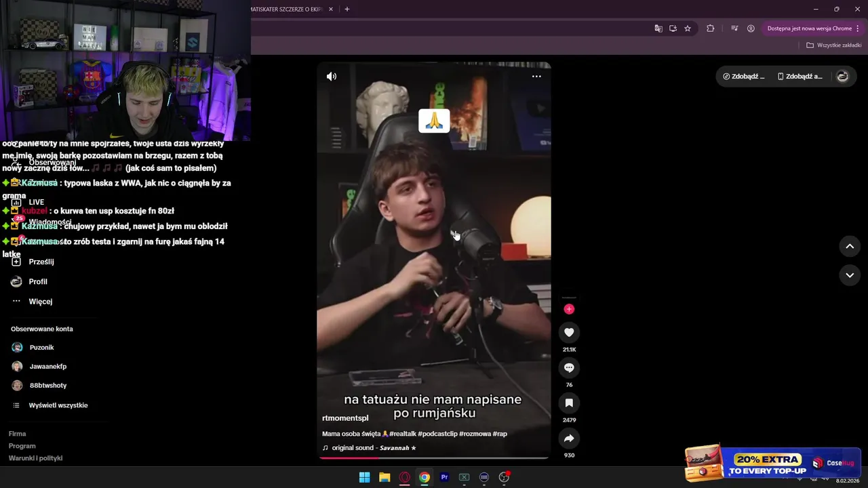The height and width of the screenshot is (488, 868).
Task: Follow the creator with the red plus
Action: pos(569,309)
